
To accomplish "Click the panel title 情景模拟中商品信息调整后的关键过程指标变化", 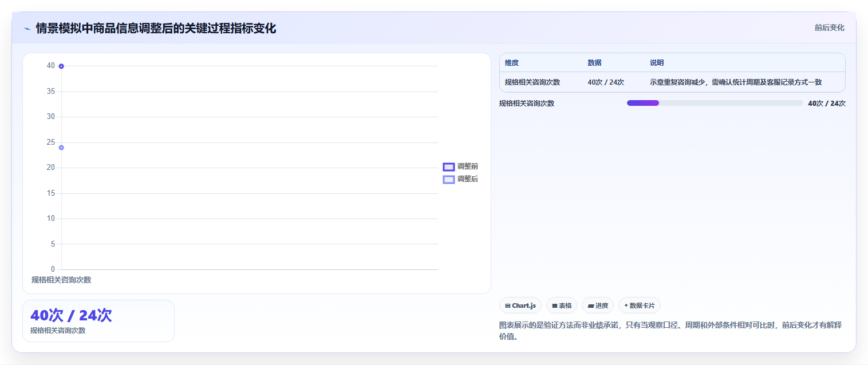I will pos(156,29).
